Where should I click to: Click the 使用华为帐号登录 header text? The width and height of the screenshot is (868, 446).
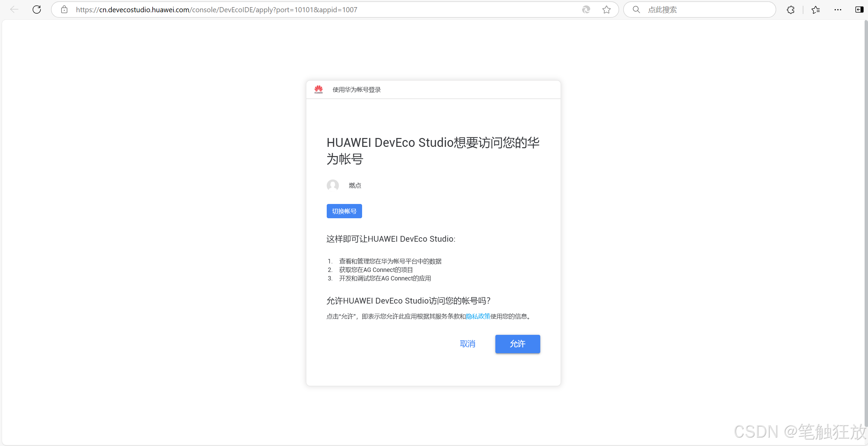pos(357,89)
